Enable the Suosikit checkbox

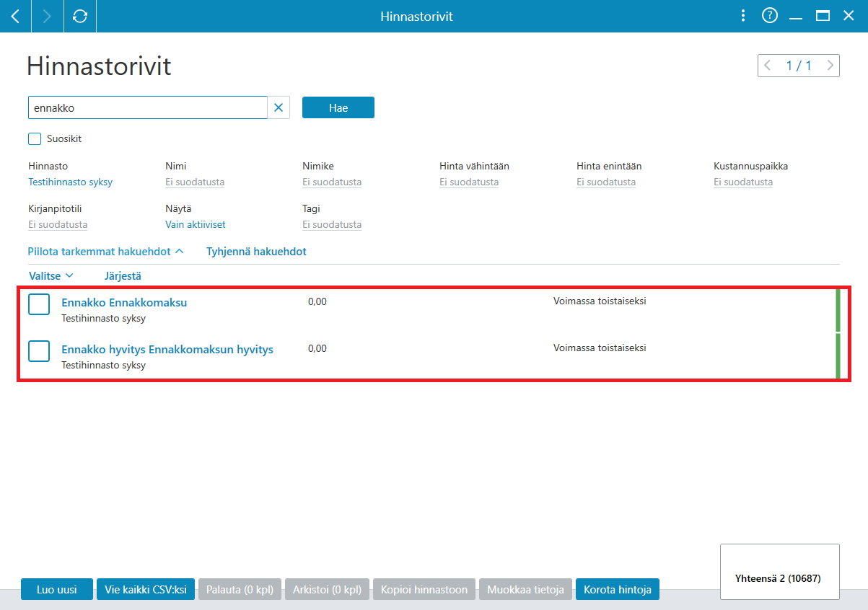pyautogui.click(x=35, y=138)
